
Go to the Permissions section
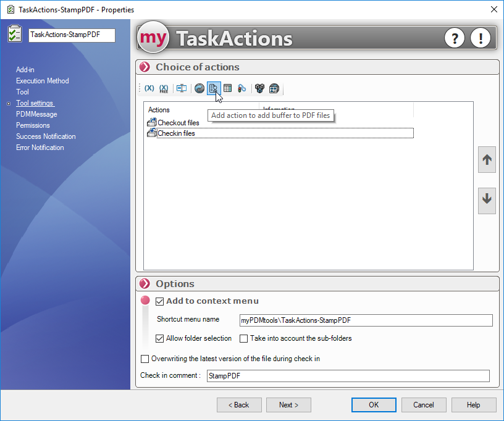click(33, 125)
